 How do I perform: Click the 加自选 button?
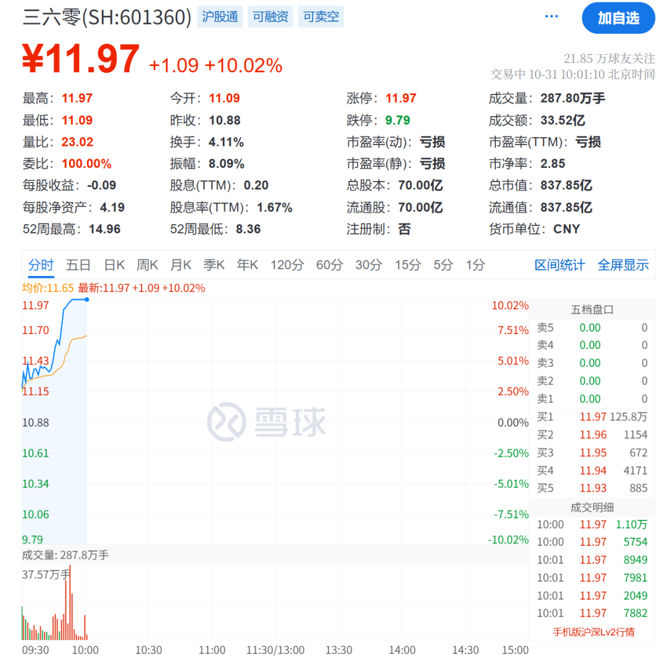click(x=618, y=17)
